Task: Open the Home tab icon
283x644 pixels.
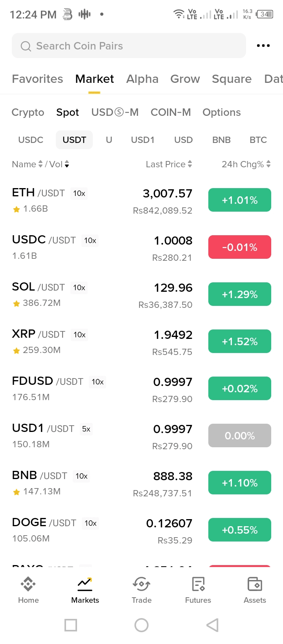Action: [28, 584]
